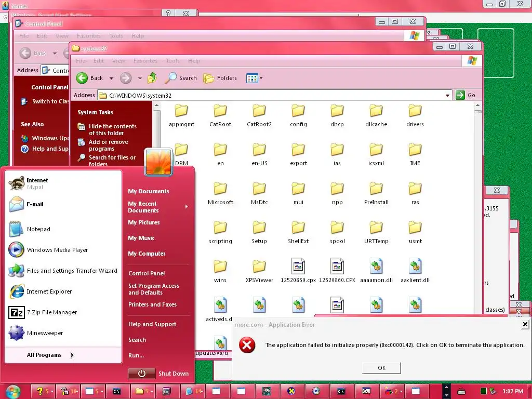
Task: Launch Minesweeper from the Start menu
Action: [x=36, y=333]
